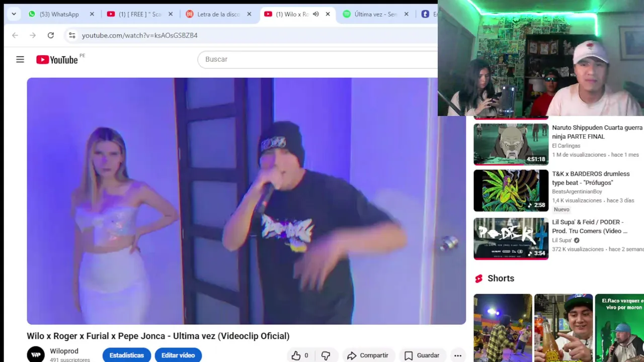This screenshot has height=362, width=644.
Task: Open the El flaco vazquez Short
Action: (x=619, y=328)
